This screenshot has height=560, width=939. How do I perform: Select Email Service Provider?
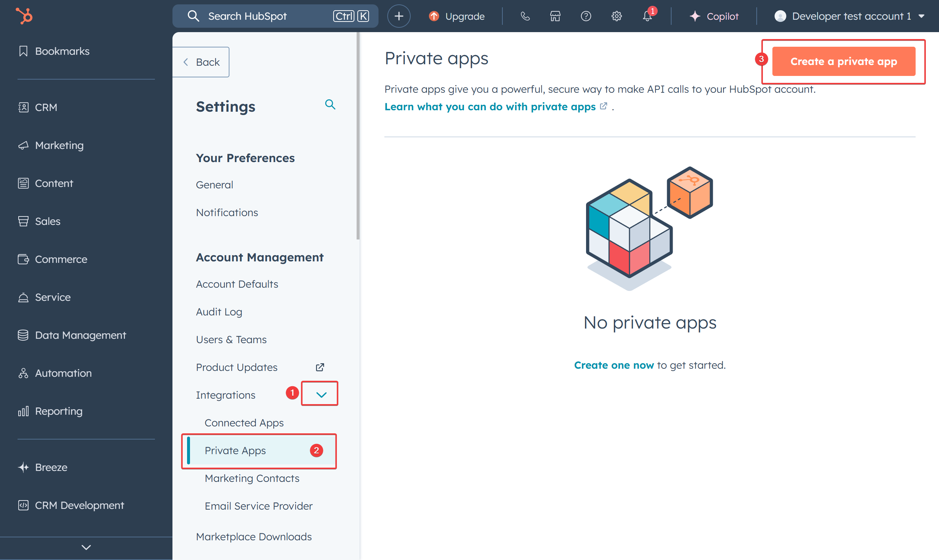point(259,506)
